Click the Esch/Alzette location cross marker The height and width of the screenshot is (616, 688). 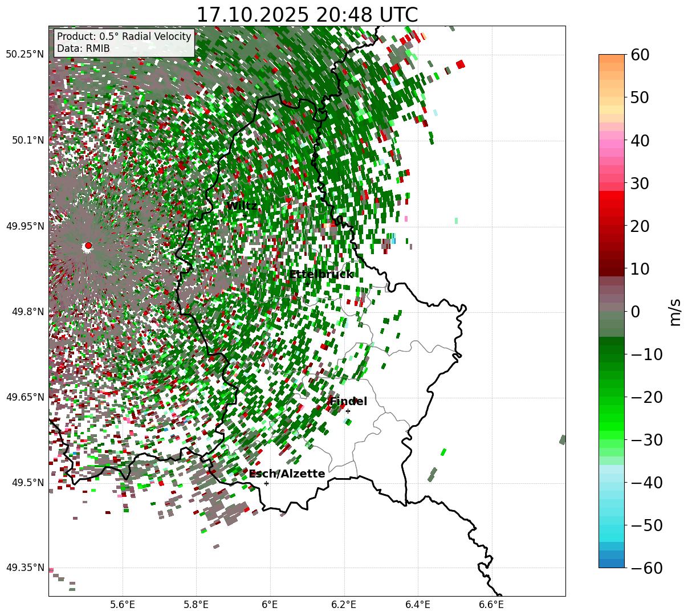point(266,483)
